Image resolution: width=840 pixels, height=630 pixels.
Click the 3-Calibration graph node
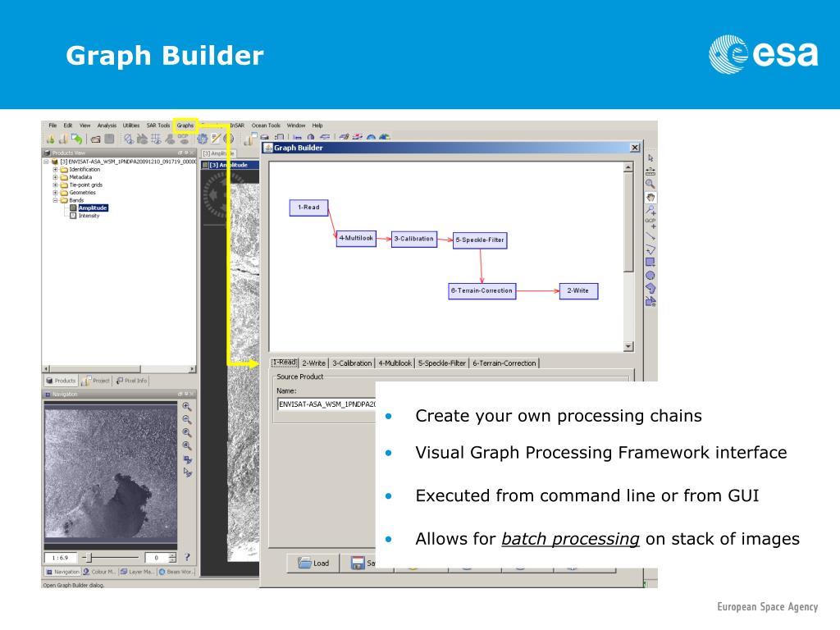(x=414, y=239)
